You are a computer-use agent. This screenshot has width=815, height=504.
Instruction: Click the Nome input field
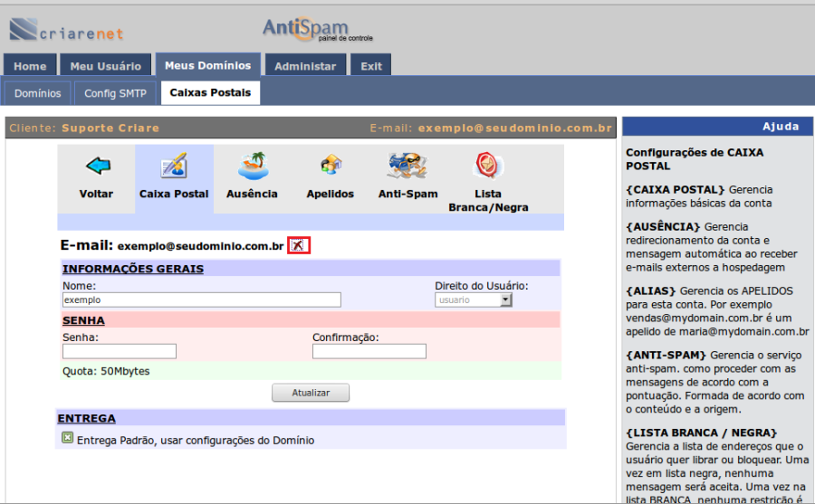coord(202,300)
